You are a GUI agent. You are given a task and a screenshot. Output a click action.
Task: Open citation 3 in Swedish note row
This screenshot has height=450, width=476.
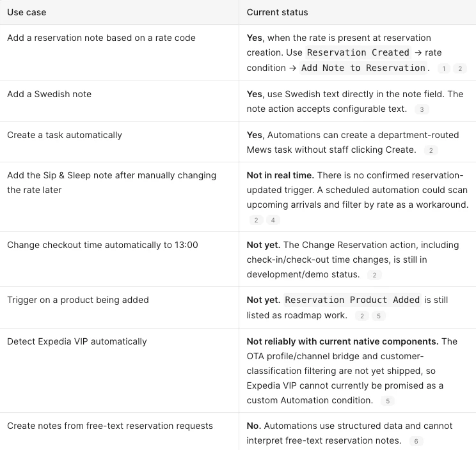(422, 109)
